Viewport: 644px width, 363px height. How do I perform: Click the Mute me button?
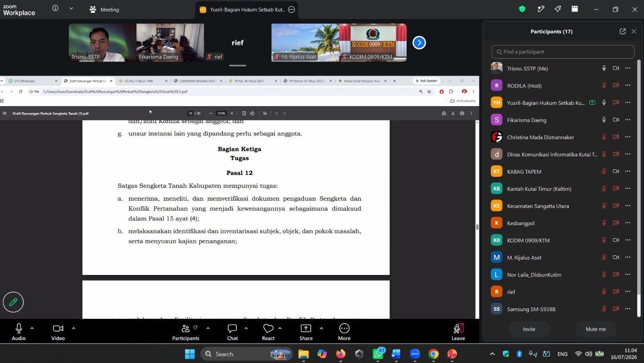coord(596,329)
